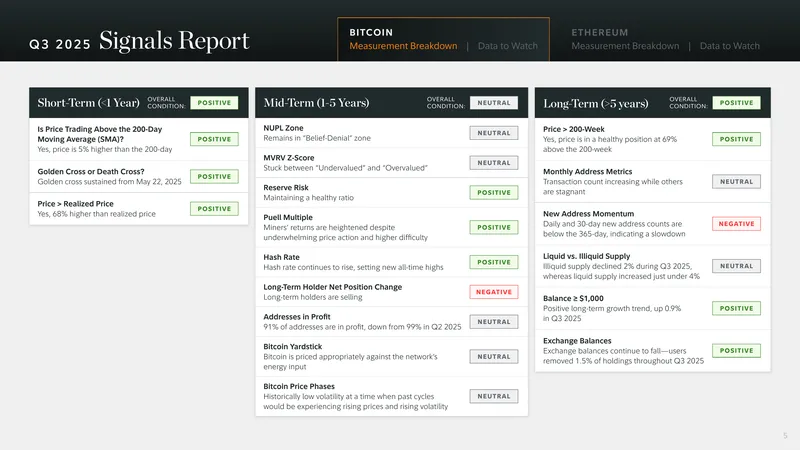The height and width of the screenshot is (450, 800).
Task: Open Ethereum Measurement Breakdown tab
Action: 625,46
